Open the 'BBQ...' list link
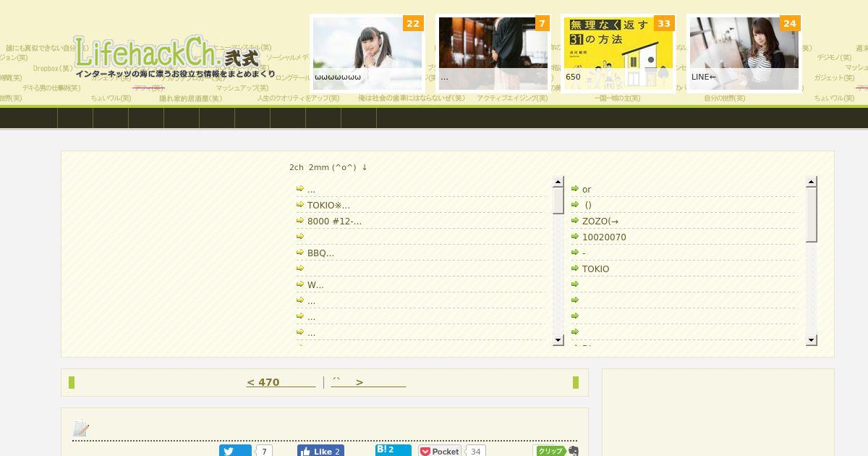The height and width of the screenshot is (456, 868). tap(320, 253)
